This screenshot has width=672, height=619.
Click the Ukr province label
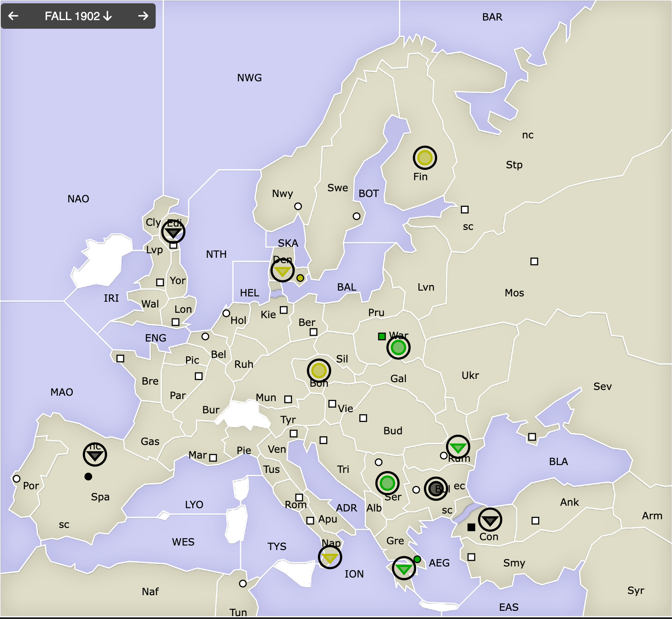[x=470, y=376]
